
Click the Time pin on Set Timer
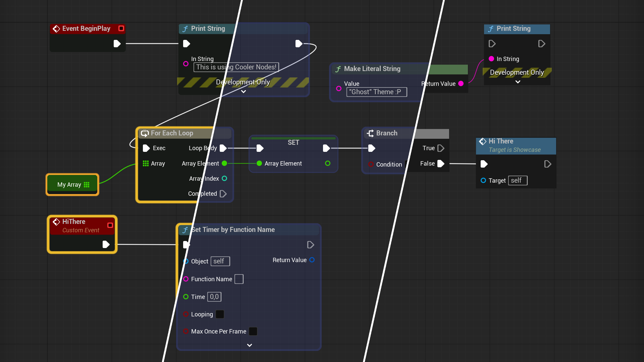tap(186, 297)
